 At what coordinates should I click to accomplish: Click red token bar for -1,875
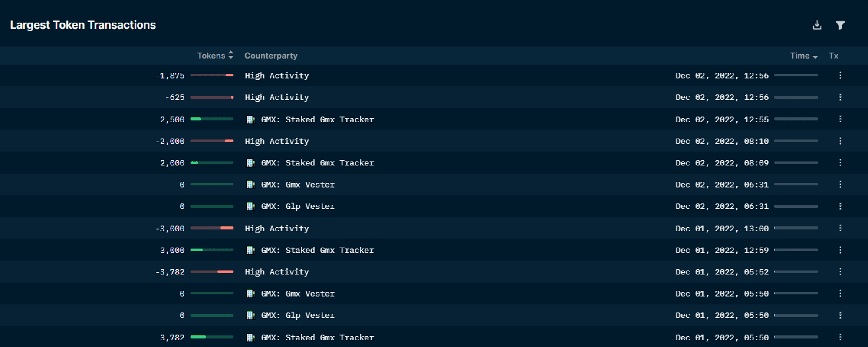click(x=212, y=75)
